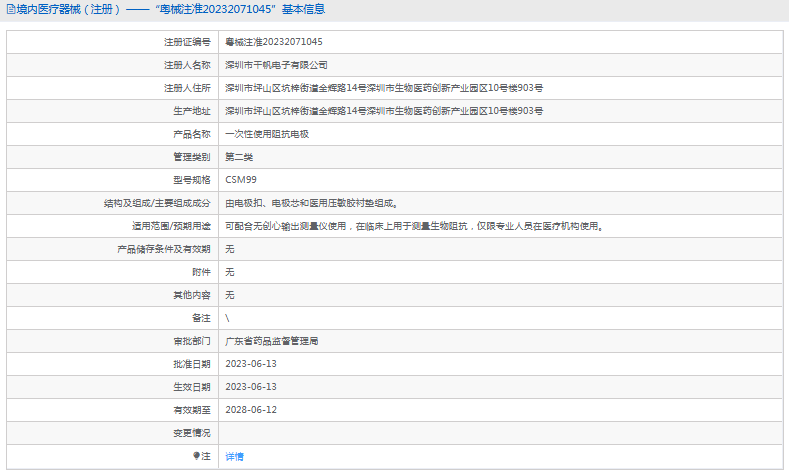The height and width of the screenshot is (476, 789).
Task: Select 2023-06-13 in the 批准日期 row
Action: pos(251,364)
